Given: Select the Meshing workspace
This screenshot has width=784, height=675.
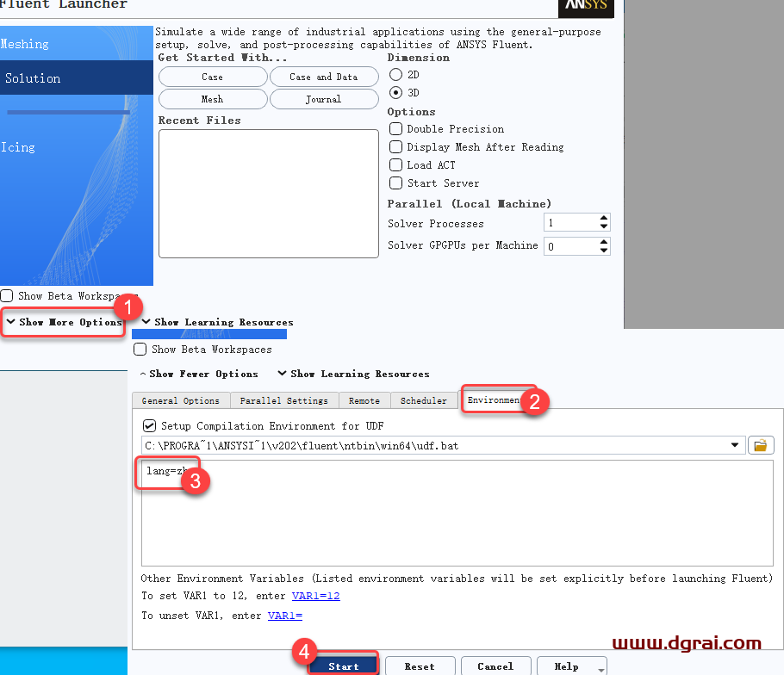Looking at the screenshot, I should [77, 44].
